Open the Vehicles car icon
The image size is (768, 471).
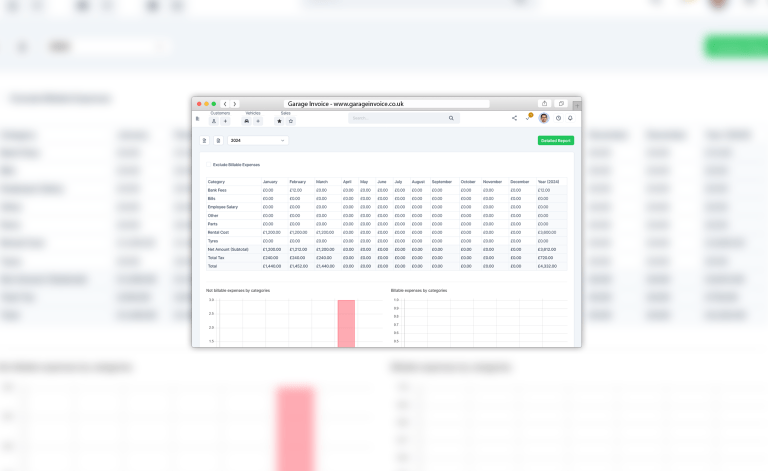247,121
